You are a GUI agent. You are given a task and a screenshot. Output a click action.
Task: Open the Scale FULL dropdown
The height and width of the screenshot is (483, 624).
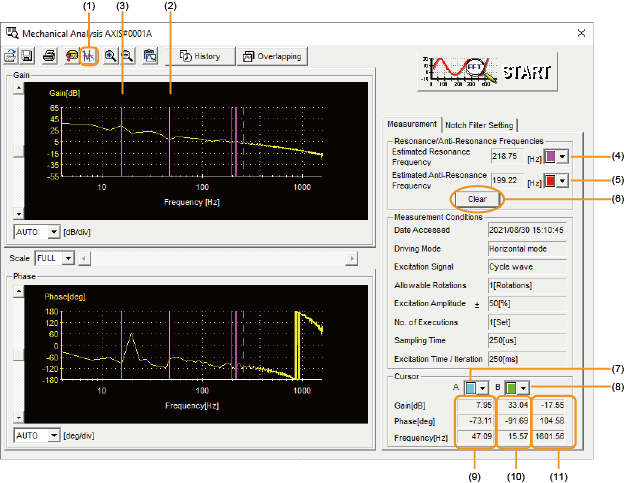tap(68, 258)
